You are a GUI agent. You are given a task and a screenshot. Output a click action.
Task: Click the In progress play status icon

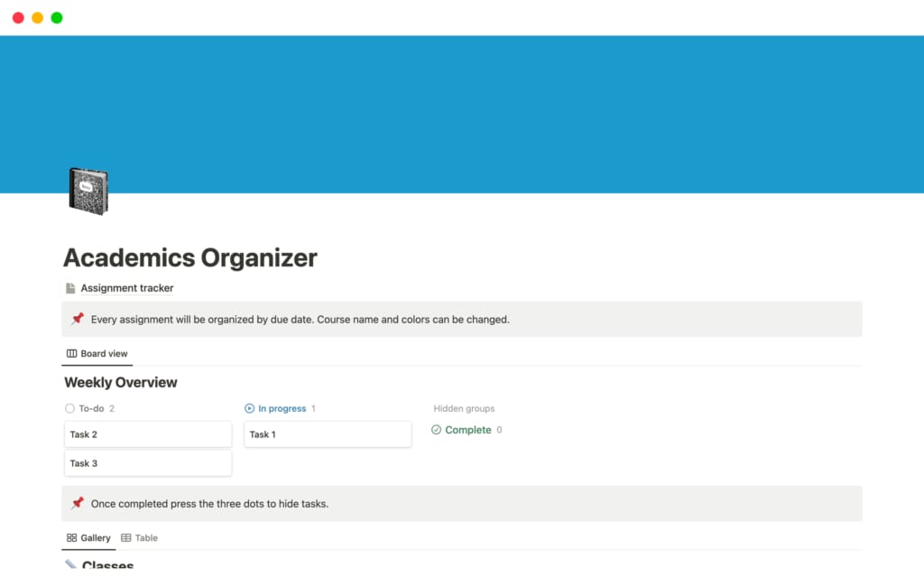point(250,409)
